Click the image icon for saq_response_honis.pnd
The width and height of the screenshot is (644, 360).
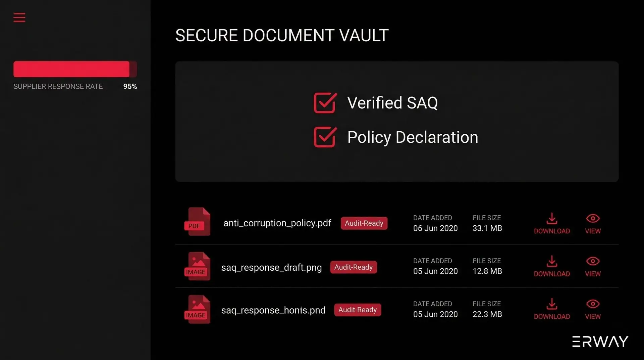[x=198, y=309]
